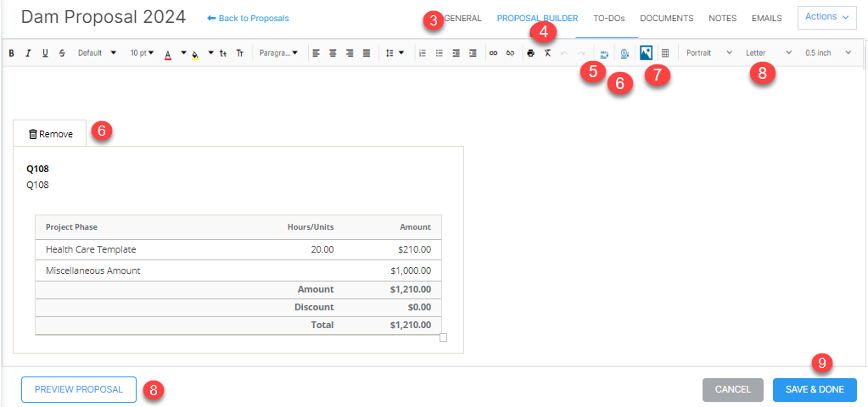868x407 pixels.
Task: Click Health Care Template row
Action: tap(238, 249)
